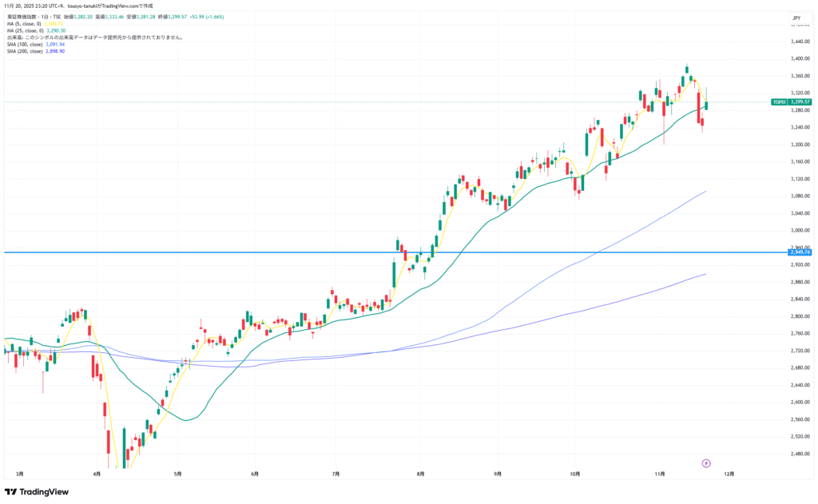This screenshot has width=818, height=504.
Task: Click the 8月 label on time axis
Action: pos(420,474)
